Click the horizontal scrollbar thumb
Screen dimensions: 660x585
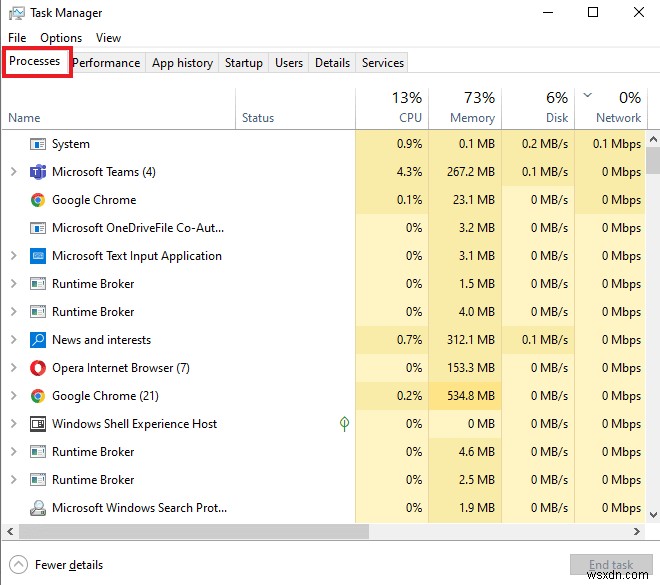pos(194,532)
